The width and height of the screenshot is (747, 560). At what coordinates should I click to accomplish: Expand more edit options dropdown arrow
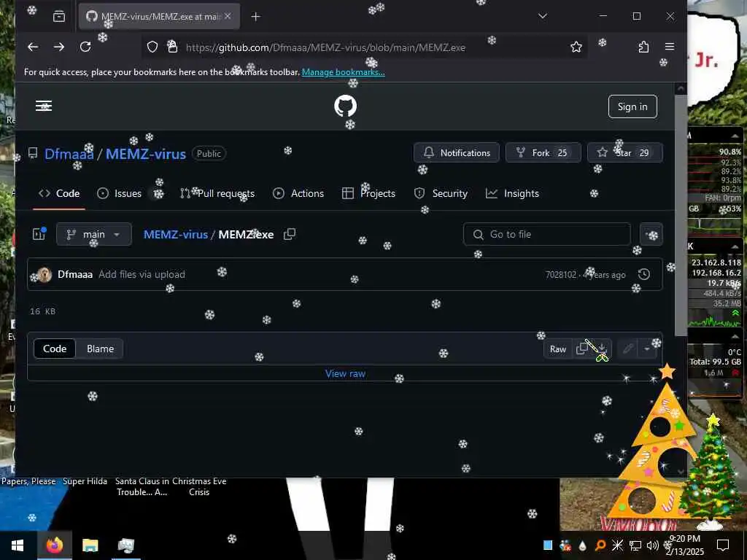(647, 349)
